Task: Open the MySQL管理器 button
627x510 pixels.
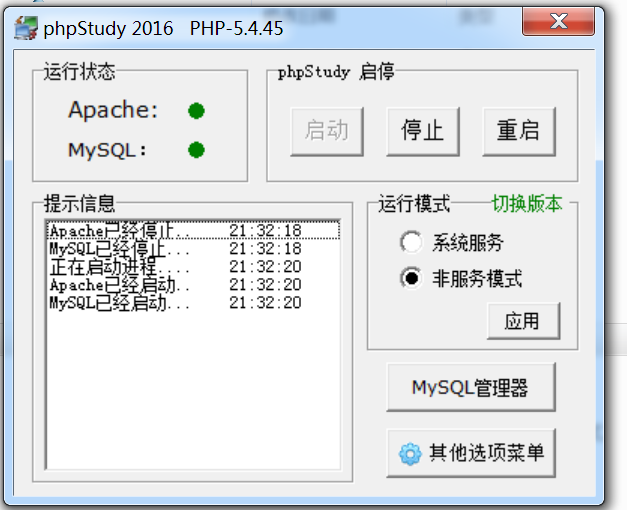Action: pyautogui.click(x=471, y=387)
